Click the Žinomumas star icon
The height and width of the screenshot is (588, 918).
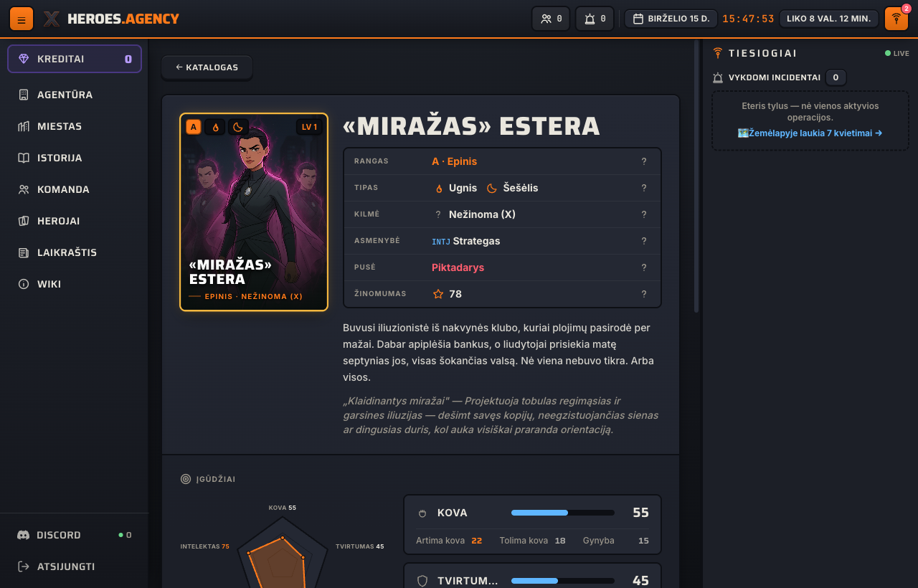click(438, 294)
